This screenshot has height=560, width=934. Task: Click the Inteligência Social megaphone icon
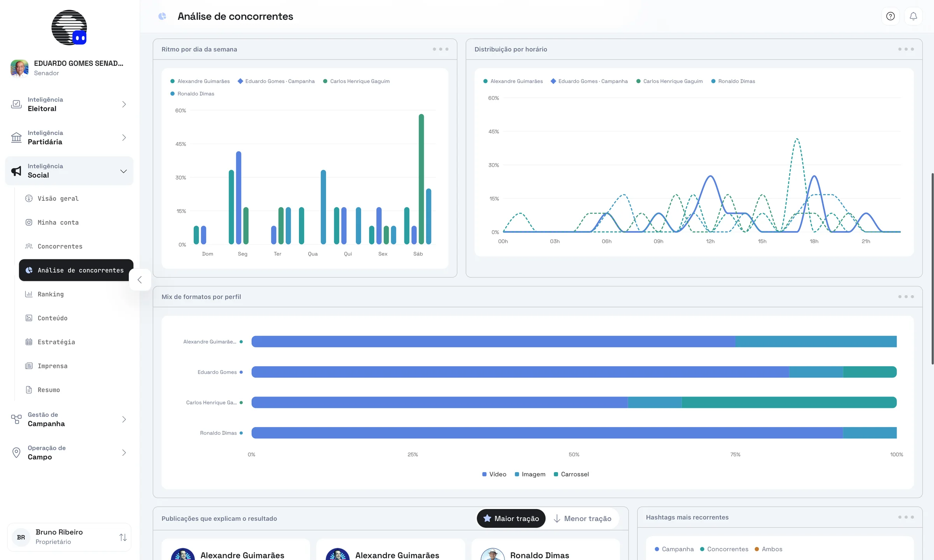tap(16, 171)
